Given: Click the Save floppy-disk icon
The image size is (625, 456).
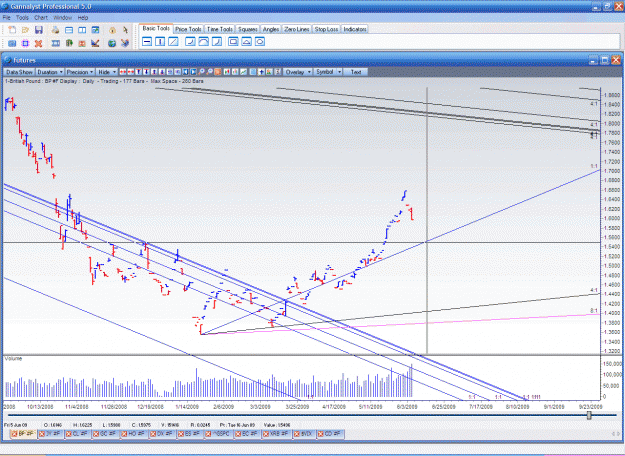Looking at the screenshot, I should click(x=39, y=30).
